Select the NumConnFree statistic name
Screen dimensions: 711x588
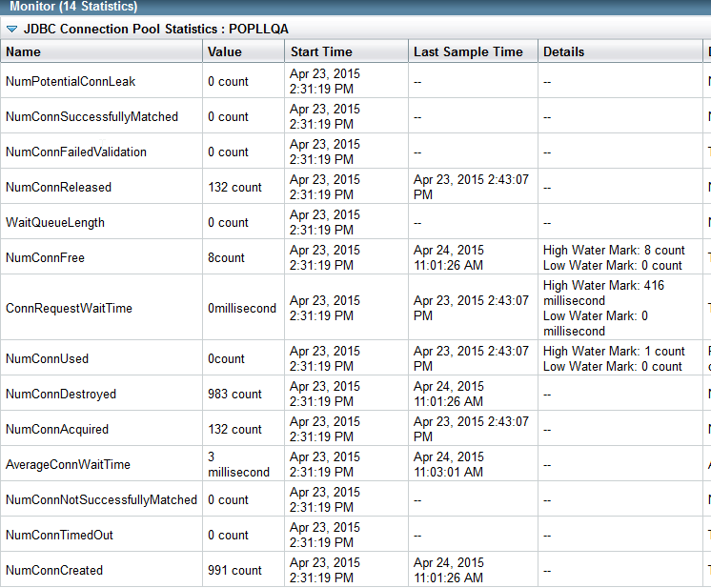[x=45, y=258]
